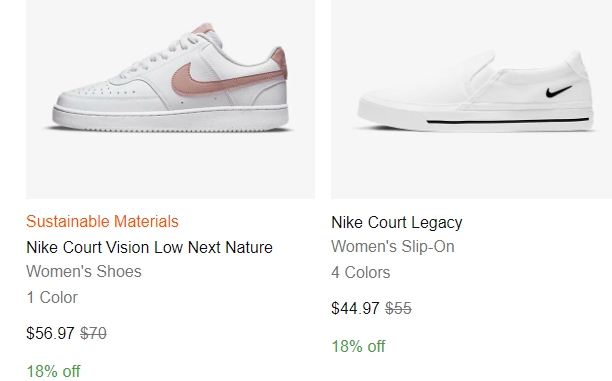Click the crossed-out $55 original price
Image resolution: width=612 pixels, height=381 pixels.
pyautogui.click(x=398, y=308)
